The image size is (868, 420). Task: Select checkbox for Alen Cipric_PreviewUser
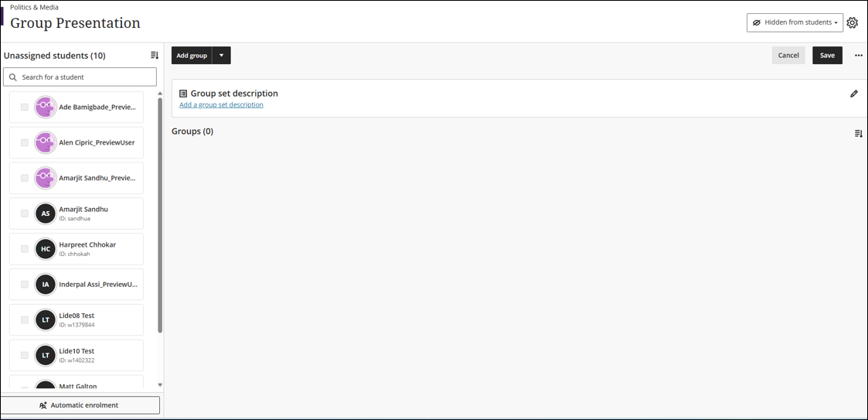pyautogui.click(x=25, y=142)
